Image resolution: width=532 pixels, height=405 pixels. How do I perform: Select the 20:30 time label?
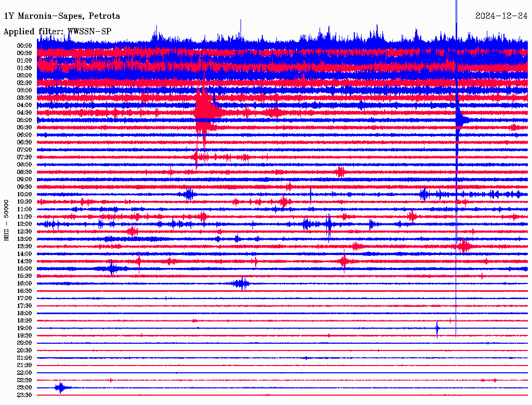[x=24, y=350]
